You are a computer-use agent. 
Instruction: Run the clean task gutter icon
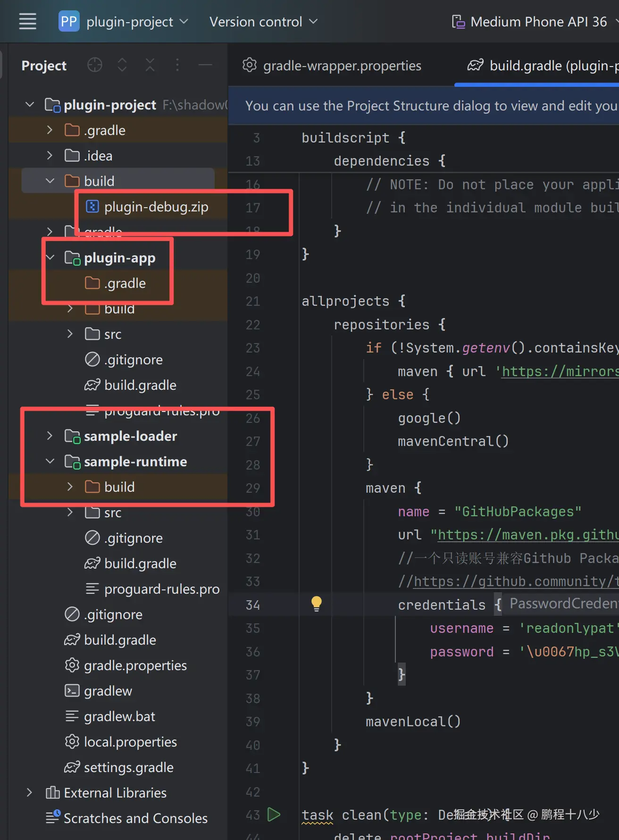[x=274, y=815]
